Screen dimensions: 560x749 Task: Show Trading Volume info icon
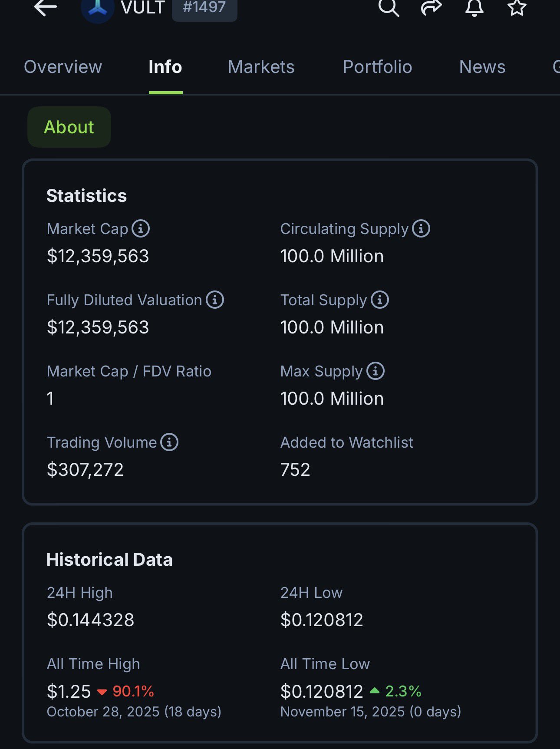169,442
